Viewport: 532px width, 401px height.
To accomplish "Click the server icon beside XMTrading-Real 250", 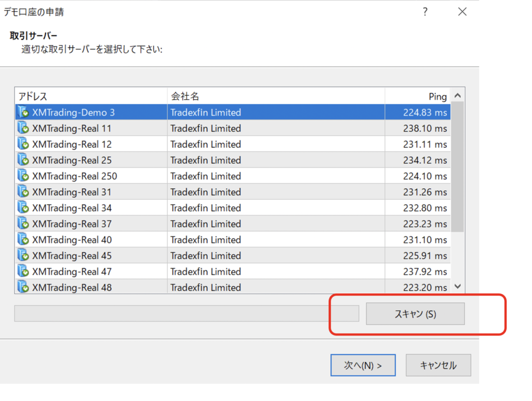I will pyautogui.click(x=23, y=176).
